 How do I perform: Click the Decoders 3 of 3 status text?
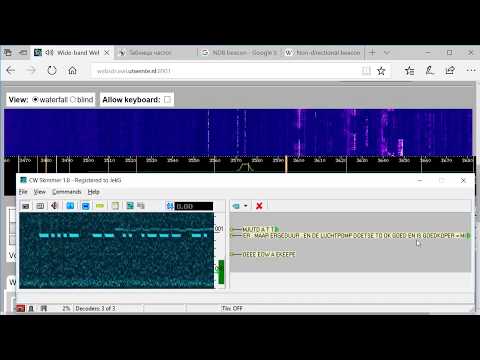click(95, 308)
